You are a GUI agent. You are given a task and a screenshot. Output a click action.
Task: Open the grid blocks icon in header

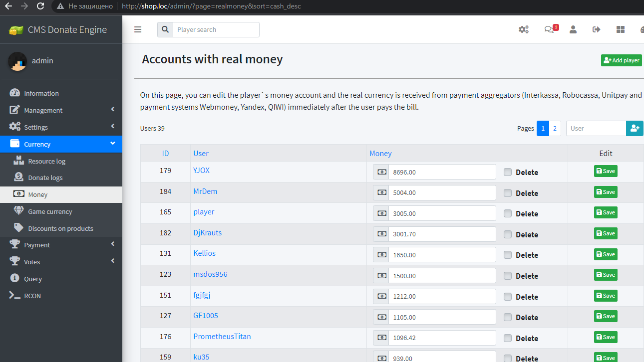pos(621,29)
